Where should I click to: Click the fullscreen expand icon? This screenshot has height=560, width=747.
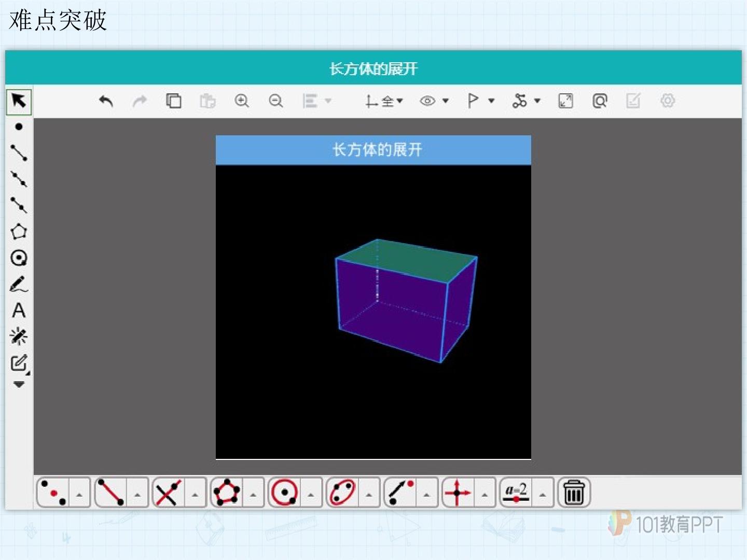click(565, 101)
